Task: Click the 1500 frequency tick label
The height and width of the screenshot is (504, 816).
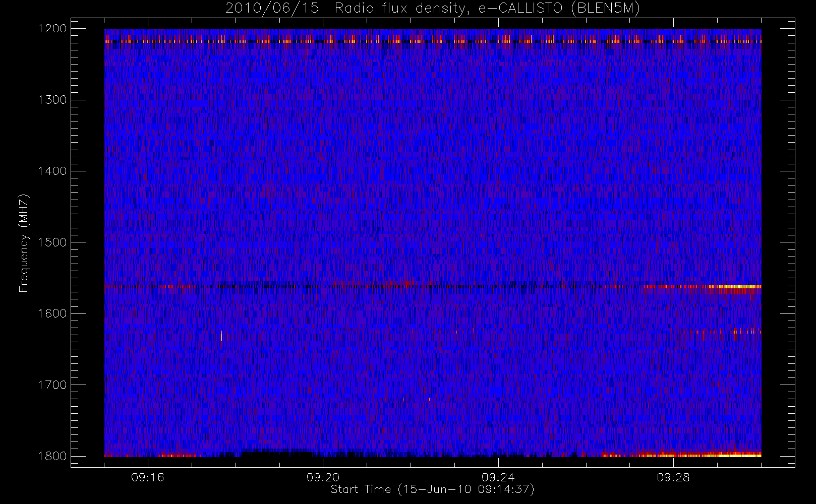Action: pyautogui.click(x=52, y=242)
